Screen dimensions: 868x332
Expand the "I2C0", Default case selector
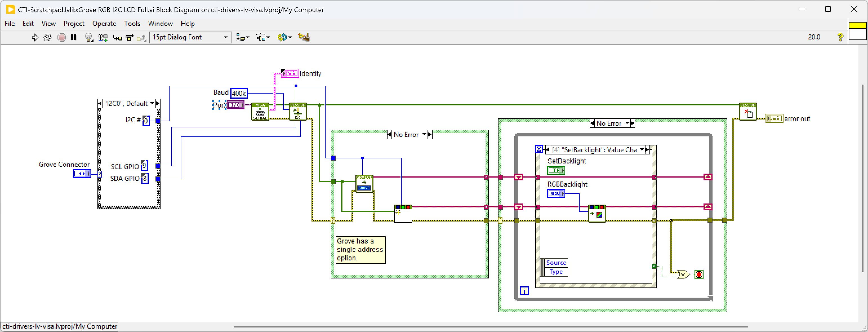coord(152,103)
